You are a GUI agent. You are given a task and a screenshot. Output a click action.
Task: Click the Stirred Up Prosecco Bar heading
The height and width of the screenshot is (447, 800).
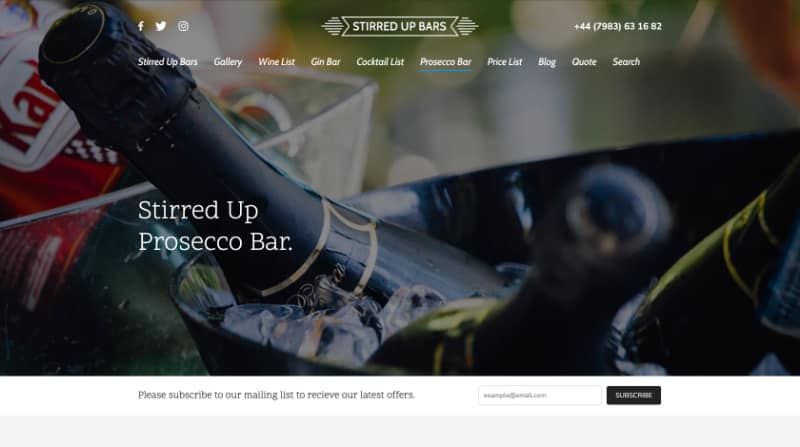(x=215, y=226)
